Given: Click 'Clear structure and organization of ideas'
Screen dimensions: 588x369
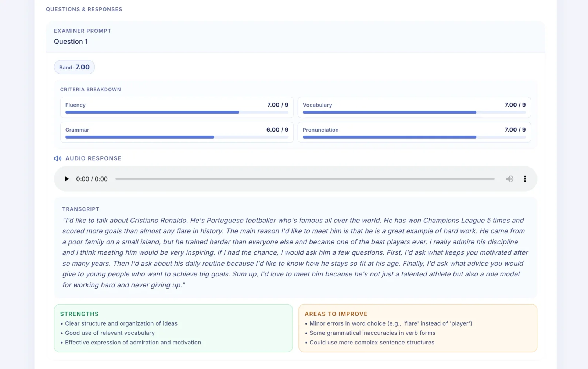Looking at the screenshot, I should coord(121,323).
